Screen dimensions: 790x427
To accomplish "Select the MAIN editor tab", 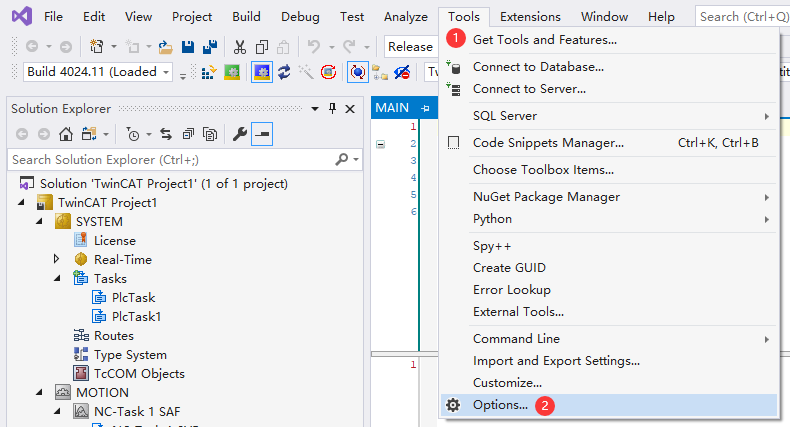I will 392,108.
